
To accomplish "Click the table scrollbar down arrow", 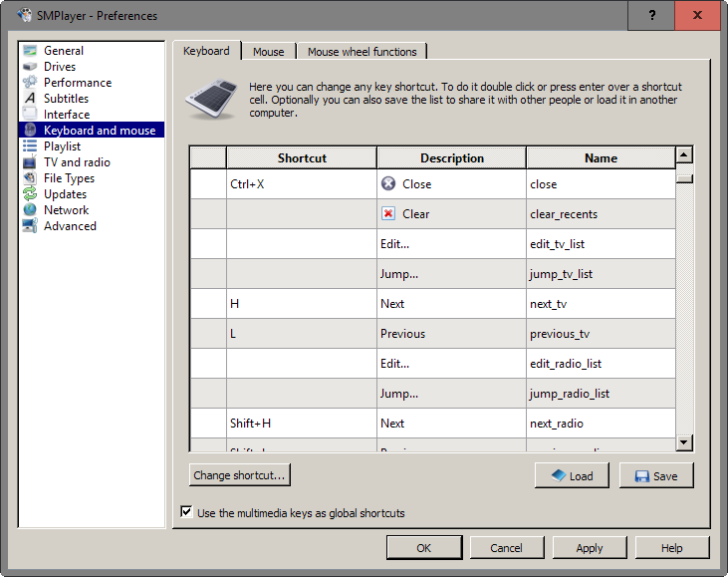I will pyautogui.click(x=684, y=441).
